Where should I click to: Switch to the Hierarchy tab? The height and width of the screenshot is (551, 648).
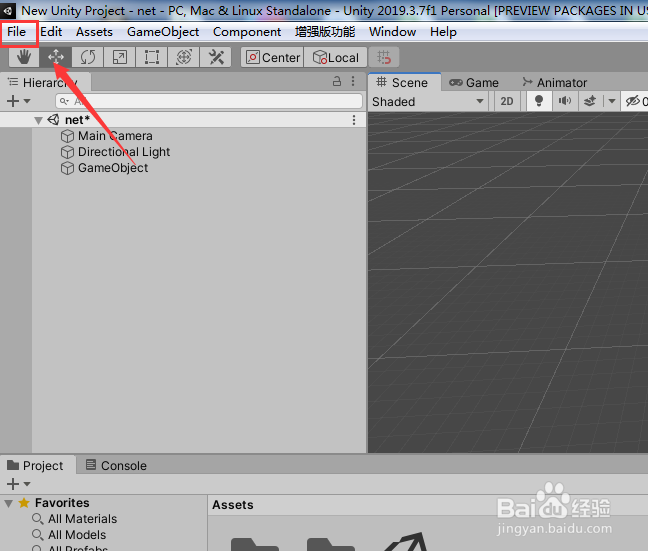[x=45, y=82]
